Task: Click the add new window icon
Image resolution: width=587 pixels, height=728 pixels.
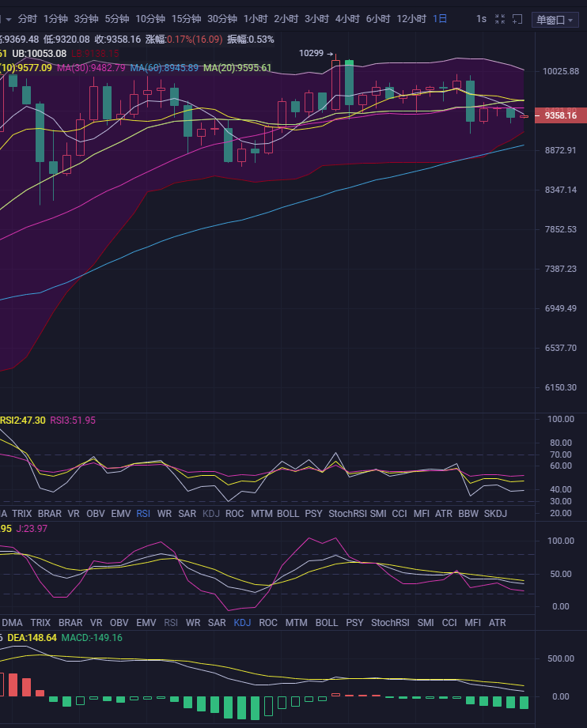Action: [517, 19]
